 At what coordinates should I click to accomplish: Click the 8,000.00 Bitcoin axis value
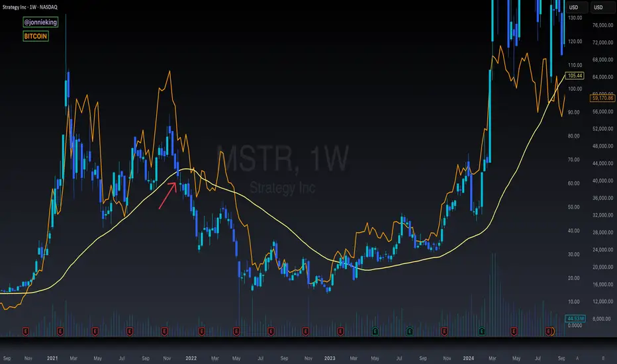click(602, 319)
